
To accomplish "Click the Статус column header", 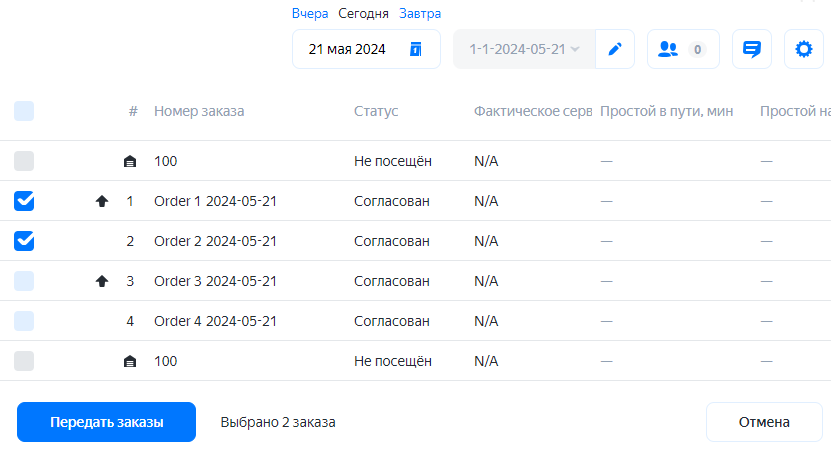I will click(x=376, y=111).
